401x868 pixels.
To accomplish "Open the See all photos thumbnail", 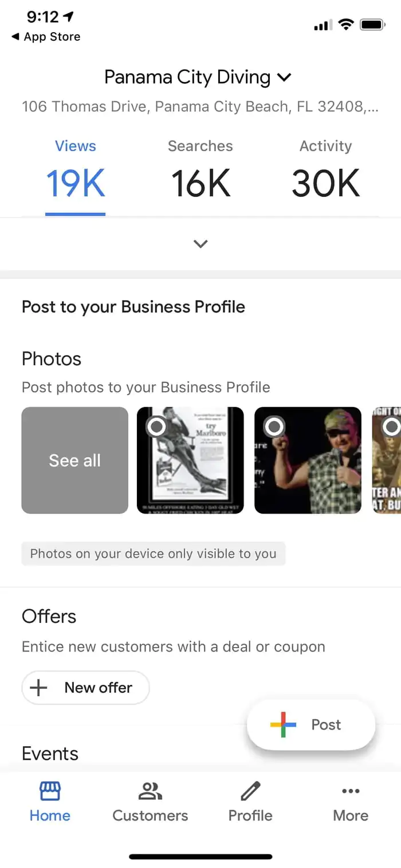I will tap(74, 460).
